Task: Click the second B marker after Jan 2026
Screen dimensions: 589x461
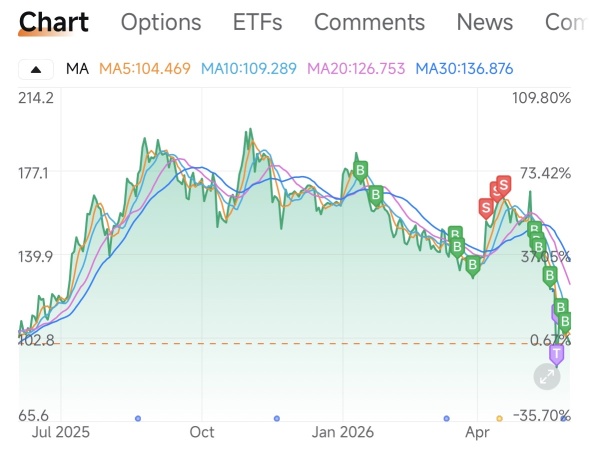Action: [x=376, y=196]
